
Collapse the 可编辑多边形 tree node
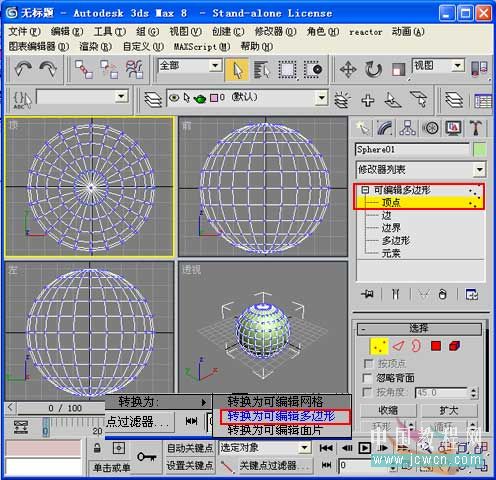click(x=365, y=190)
